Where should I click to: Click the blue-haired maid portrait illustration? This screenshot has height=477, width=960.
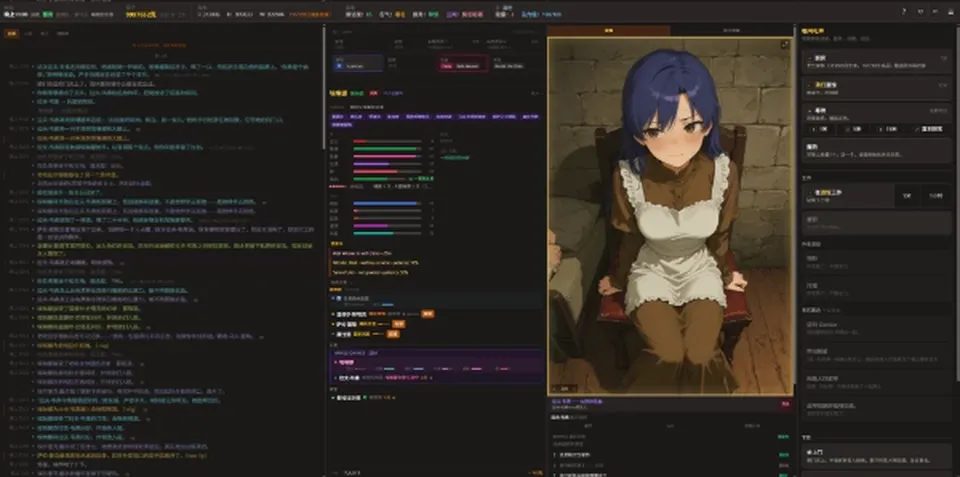pyautogui.click(x=670, y=216)
